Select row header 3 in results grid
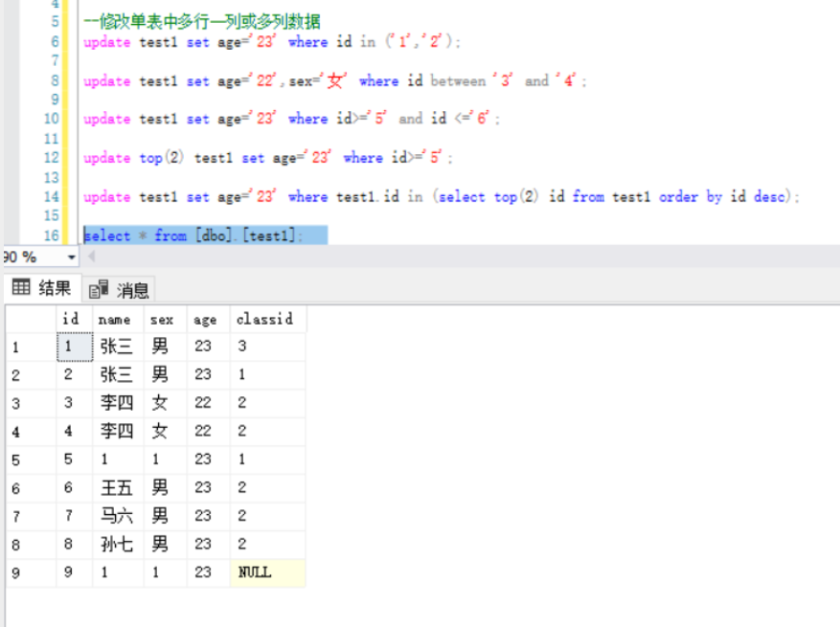 (x=31, y=403)
